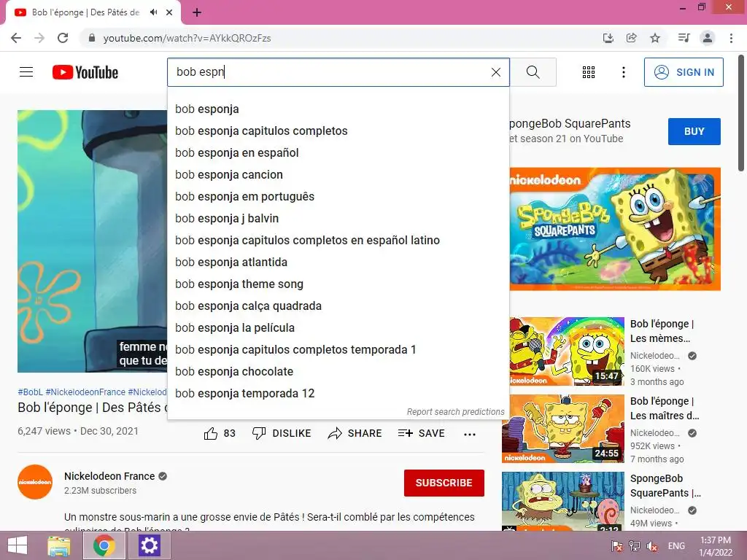
Task: Choose suggestion "bob esponja la película"
Action: [338, 328]
